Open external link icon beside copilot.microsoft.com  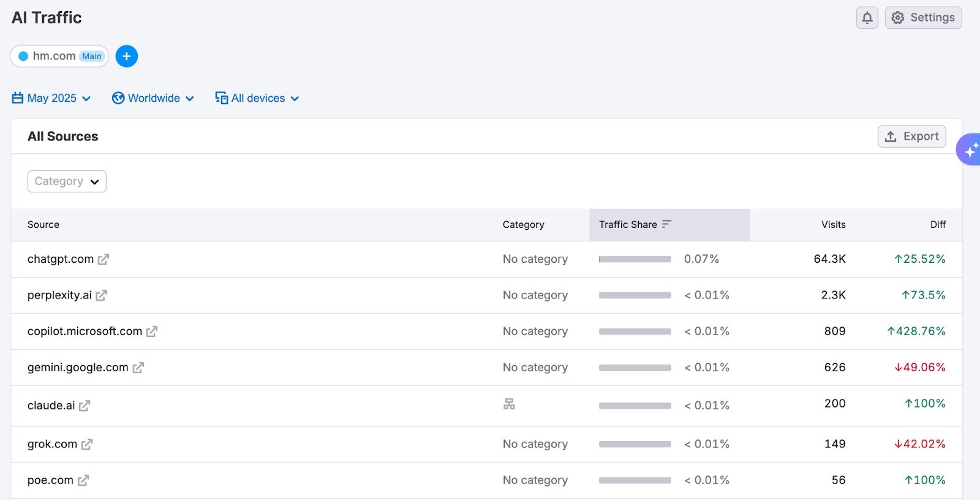[152, 331]
